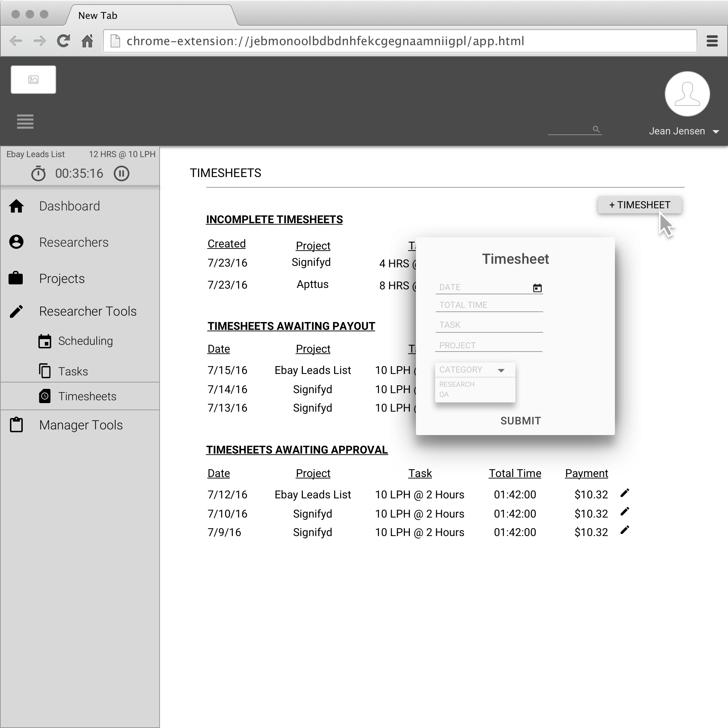The width and height of the screenshot is (728, 728).
Task: Click the Total Time input field
Action: [x=489, y=305]
